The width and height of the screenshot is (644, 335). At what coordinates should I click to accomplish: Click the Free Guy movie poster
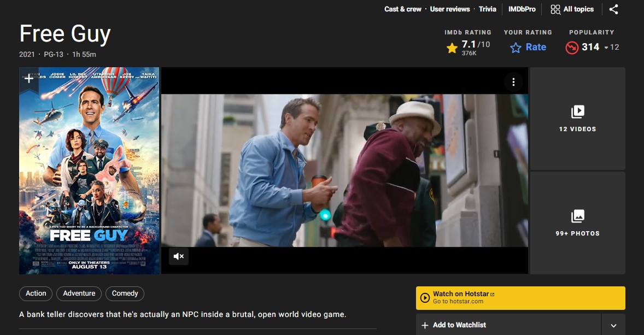[x=89, y=171]
